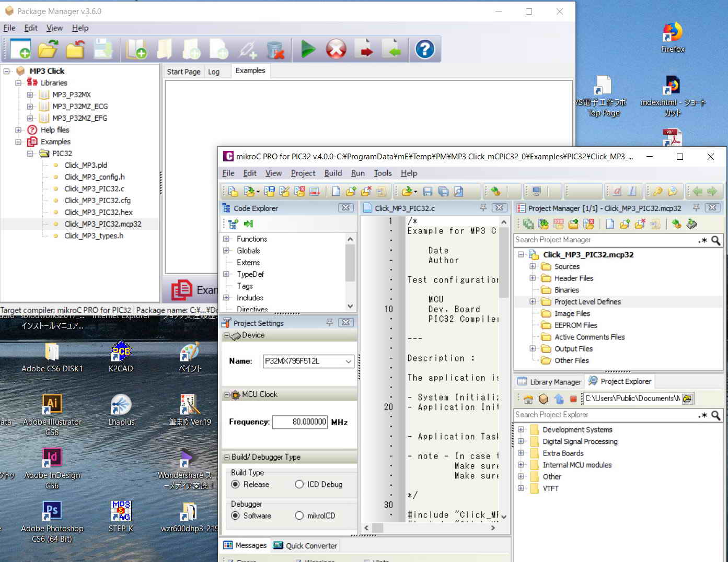
Task: Click the home icon in Project Explorer toolbar
Action: (528, 399)
